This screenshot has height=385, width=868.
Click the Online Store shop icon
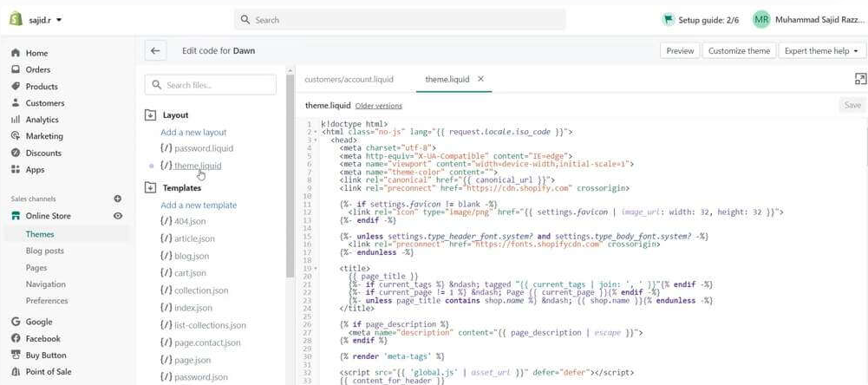[16, 216]
